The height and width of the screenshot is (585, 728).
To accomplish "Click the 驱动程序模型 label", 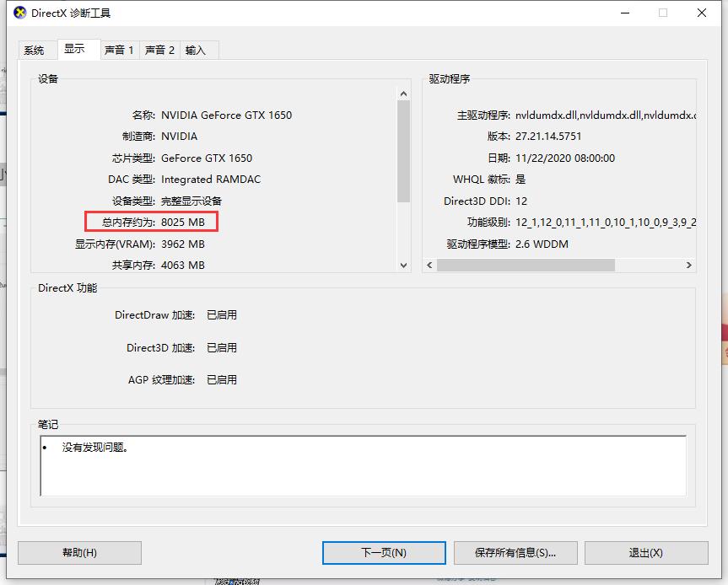I will point(478,244).
